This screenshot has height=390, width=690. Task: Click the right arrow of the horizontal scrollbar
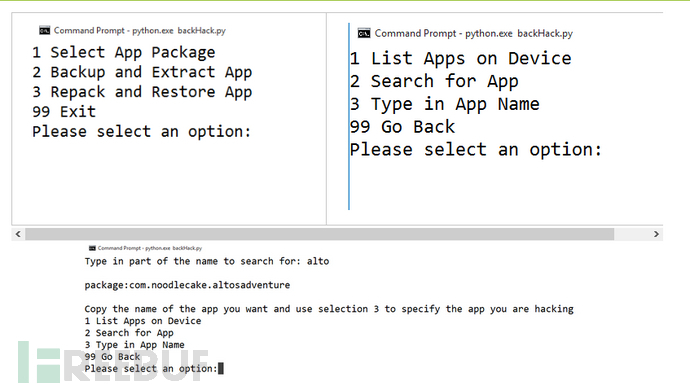pyautogui.click(x=656, y=234)
